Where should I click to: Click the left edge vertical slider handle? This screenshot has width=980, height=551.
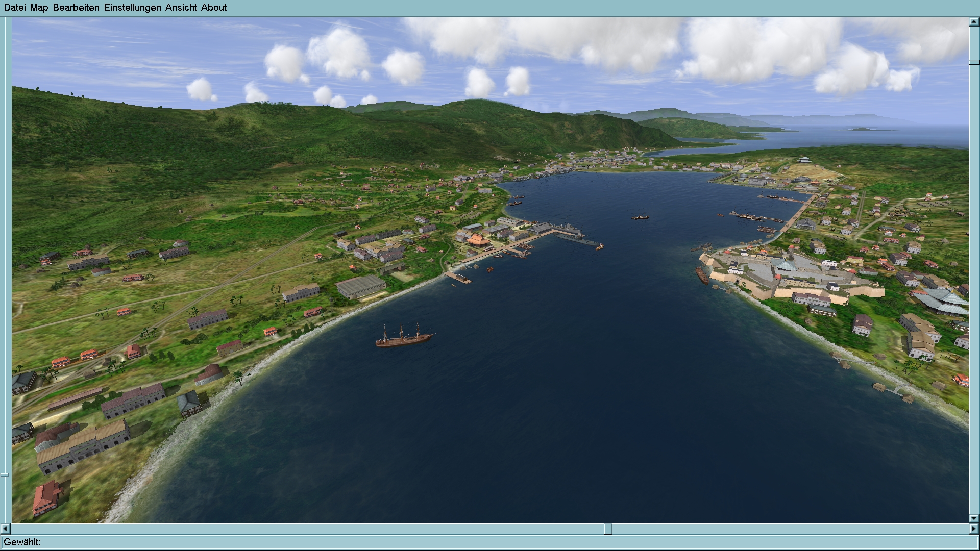click(5, 475)
